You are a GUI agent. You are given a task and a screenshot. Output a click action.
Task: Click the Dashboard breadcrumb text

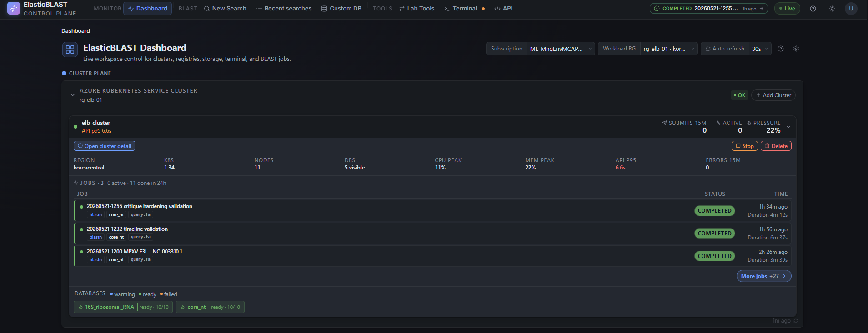point(75,31)
